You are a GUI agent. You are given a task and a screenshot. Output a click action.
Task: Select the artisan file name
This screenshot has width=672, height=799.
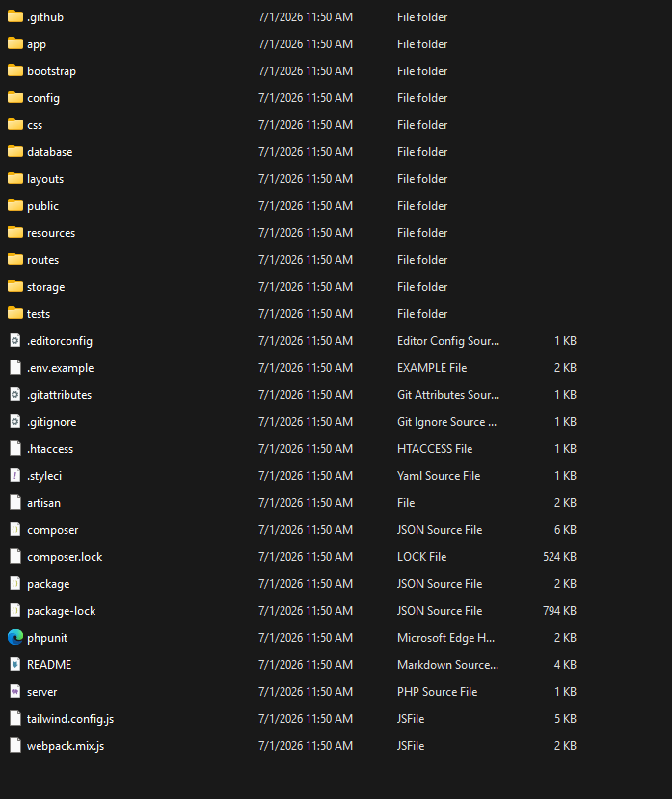pyautogui.click(x=43, y=503)
